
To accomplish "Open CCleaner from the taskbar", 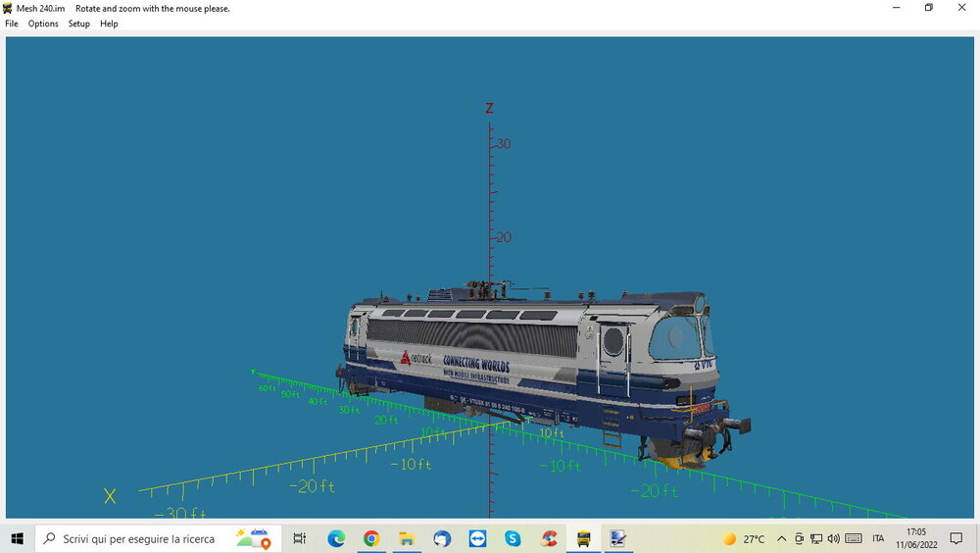I will [x=549, y=538].
